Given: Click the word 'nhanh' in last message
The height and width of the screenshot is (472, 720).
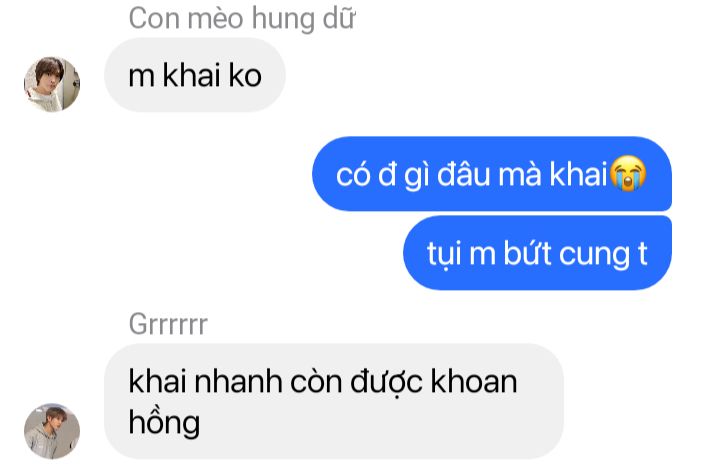Looking at the screenshot, I should click(x=238, y=381).
